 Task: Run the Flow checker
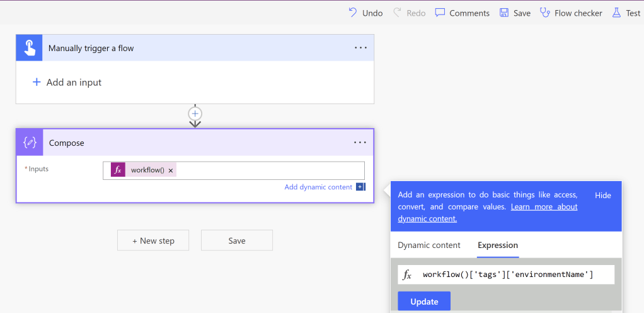coord(571,13)
